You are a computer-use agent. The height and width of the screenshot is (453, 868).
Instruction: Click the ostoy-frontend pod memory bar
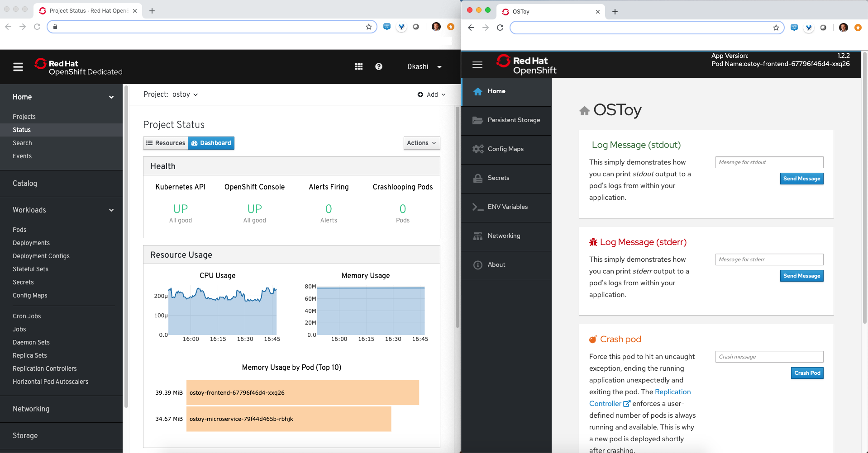pyautogui.click(x=303, y=392)
